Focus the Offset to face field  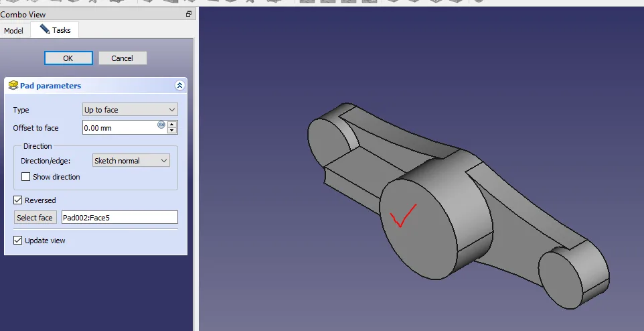coord(119,128)
